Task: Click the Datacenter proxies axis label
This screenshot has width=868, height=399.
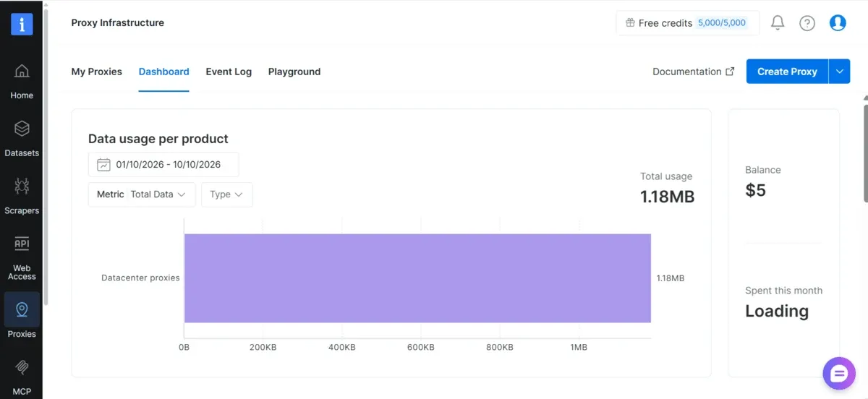Action: (140, 278)
